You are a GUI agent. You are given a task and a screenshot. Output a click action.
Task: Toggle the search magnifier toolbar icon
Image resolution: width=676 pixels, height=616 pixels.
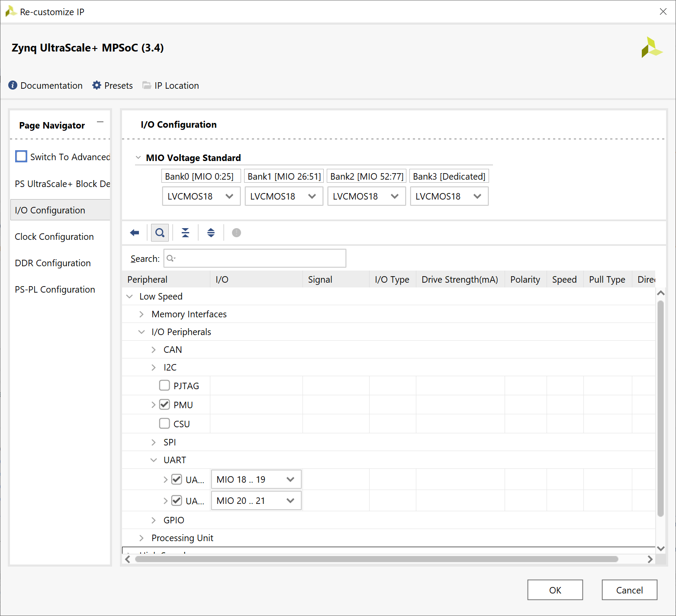[x=160, y=233]
